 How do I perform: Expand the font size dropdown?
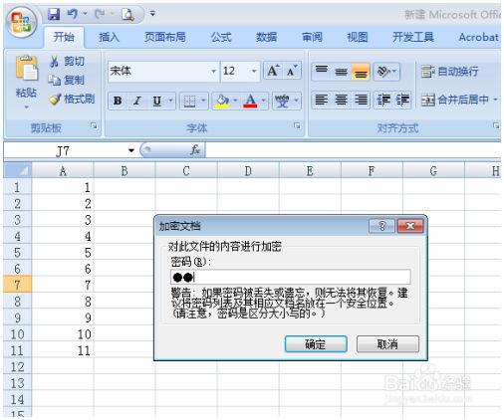pyautogui.click(x=254, y=71)
